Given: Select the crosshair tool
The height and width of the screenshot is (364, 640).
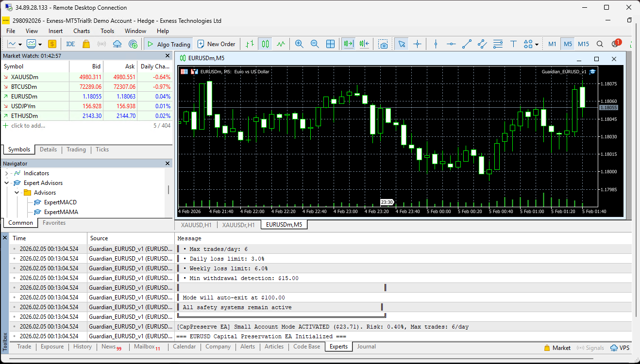Looking at the screenshot, I should (x=417, y=44).
